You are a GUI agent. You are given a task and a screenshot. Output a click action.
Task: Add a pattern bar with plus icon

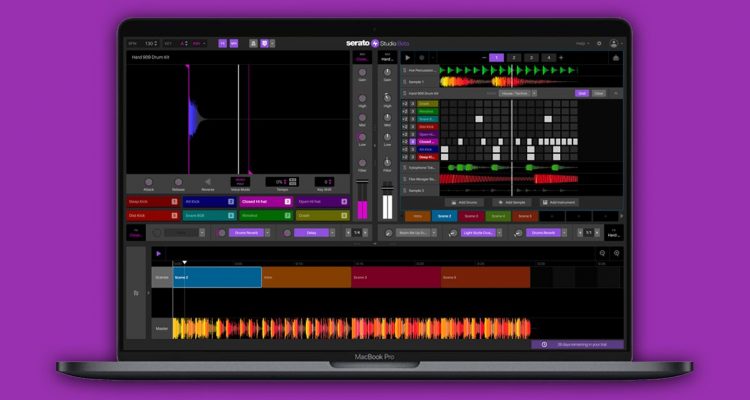pyautogui.click(x=561, y=57)
